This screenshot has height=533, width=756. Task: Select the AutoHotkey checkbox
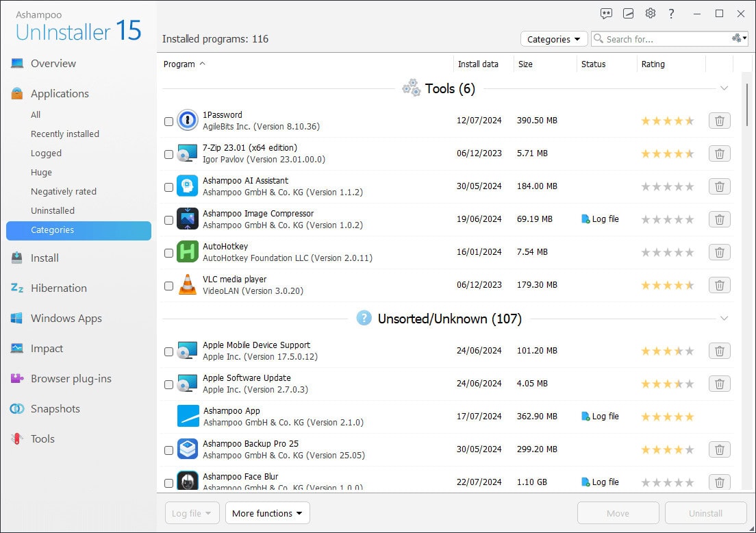[x=168, y=253]
